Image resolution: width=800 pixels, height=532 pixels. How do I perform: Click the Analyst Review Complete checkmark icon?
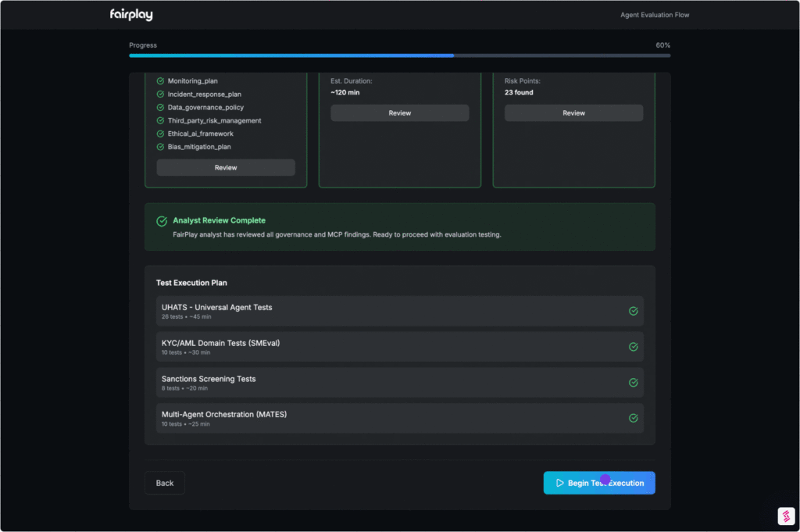click(x=162, y=221)
